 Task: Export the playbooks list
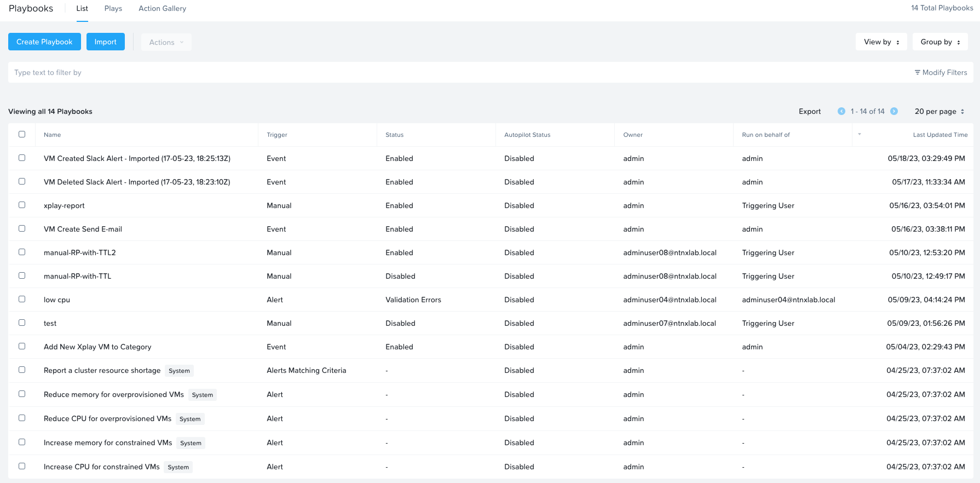coord(809,111)
